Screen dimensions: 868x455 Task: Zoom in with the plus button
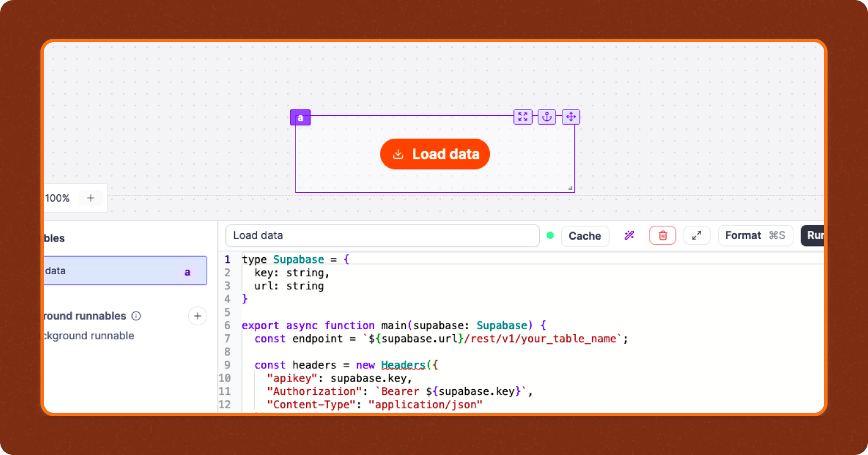click(90, 198)
